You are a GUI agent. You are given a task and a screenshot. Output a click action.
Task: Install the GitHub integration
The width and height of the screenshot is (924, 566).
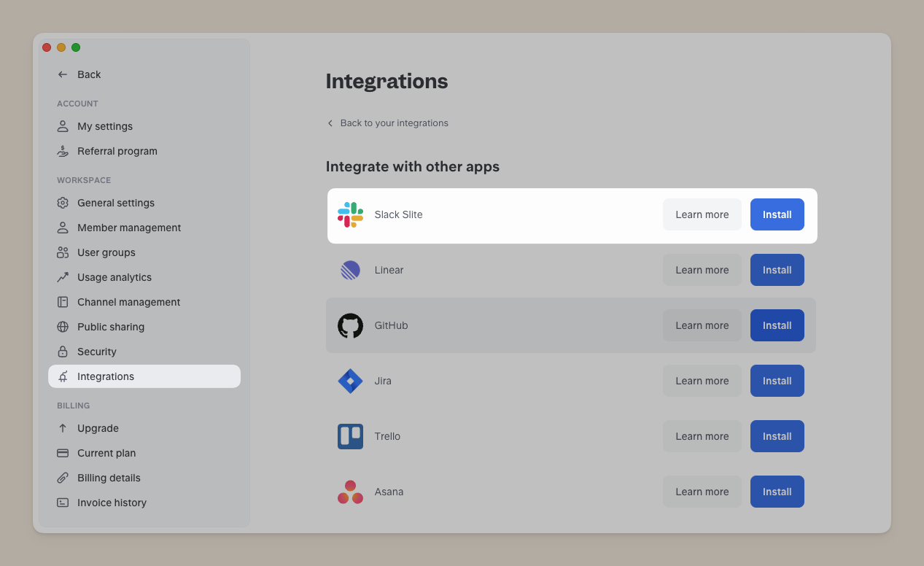pos(777,325)
